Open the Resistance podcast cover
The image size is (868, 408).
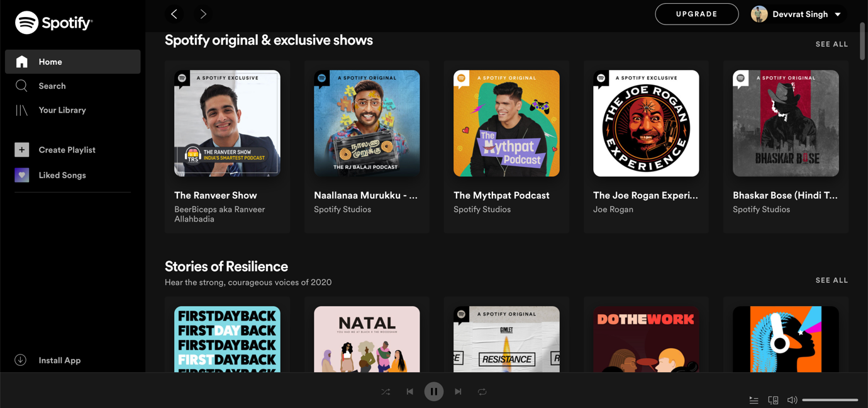[x=506, y=339]
